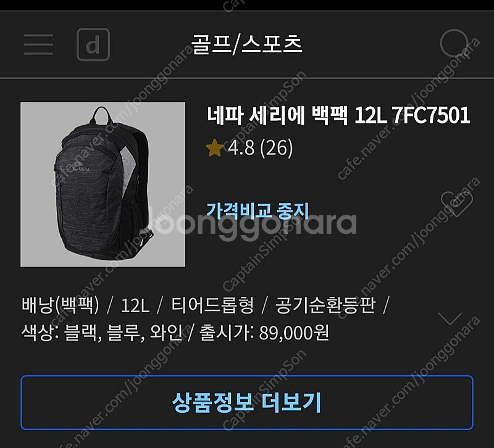Viewport: 494px width, 448px height.
Task: Open the 가격비교 중지 link
Action: tap(257, 210)
